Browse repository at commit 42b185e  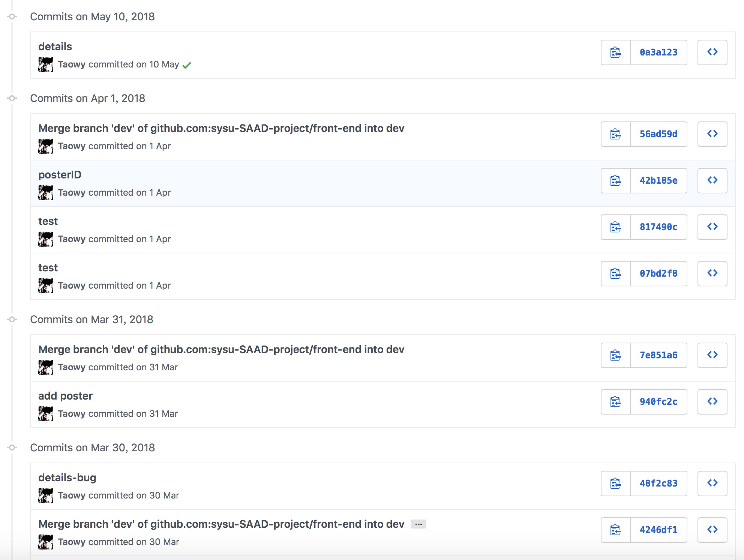(712, 181)
